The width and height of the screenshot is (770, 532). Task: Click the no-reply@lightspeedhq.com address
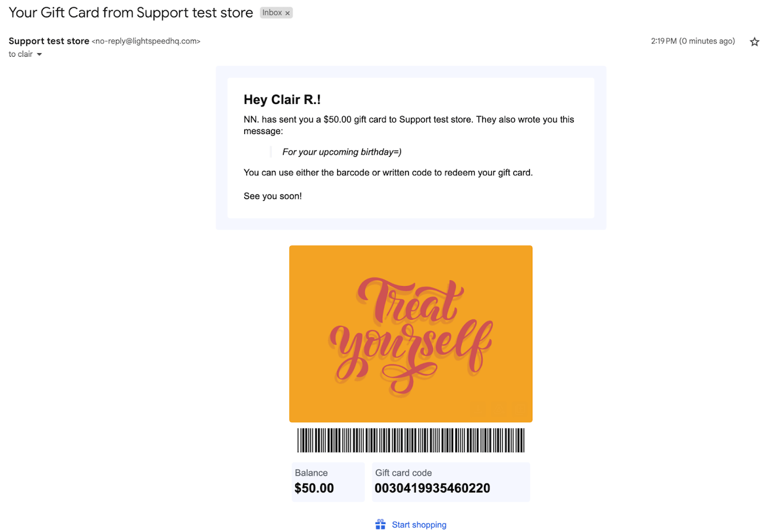point(146,41)
